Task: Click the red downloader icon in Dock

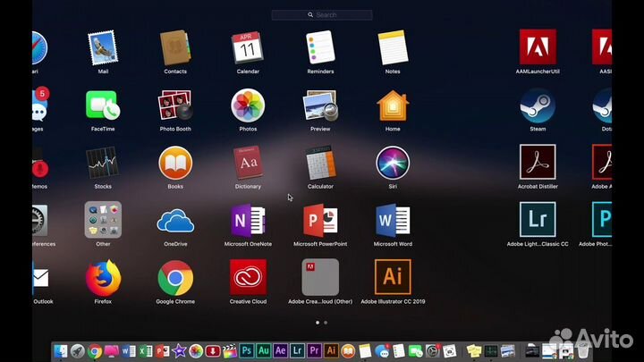Action: [213, 351]
